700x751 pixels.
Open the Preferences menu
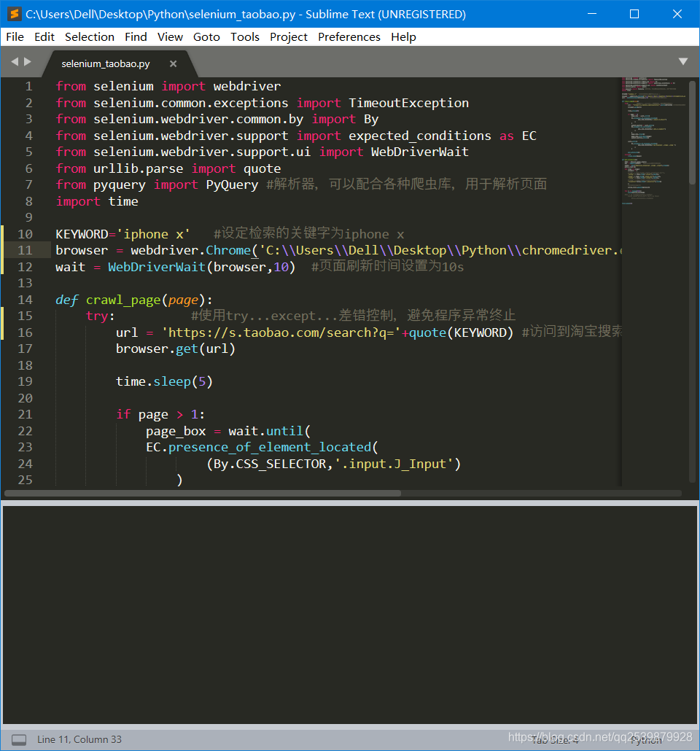(x=349, y=37)
